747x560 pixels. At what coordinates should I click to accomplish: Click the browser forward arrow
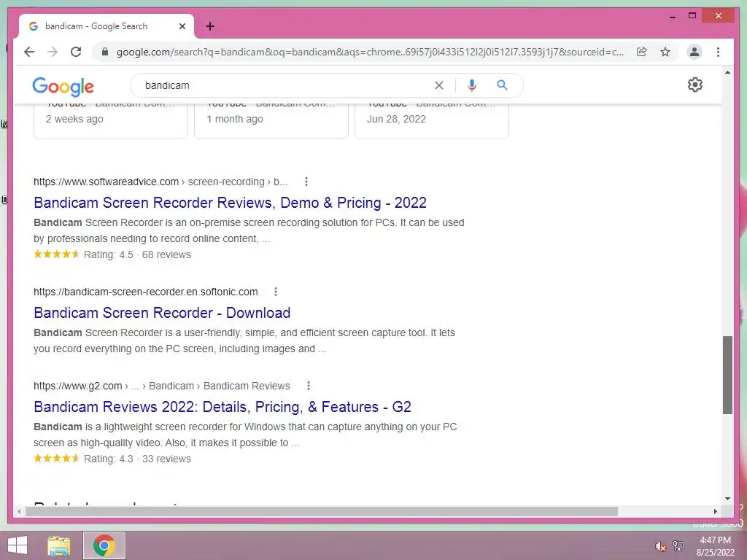(x=53, y=52)
